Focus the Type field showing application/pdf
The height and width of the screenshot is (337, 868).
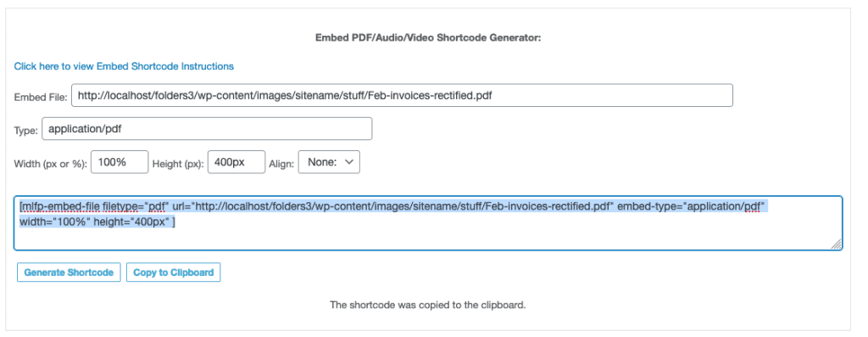click(207, 128)
